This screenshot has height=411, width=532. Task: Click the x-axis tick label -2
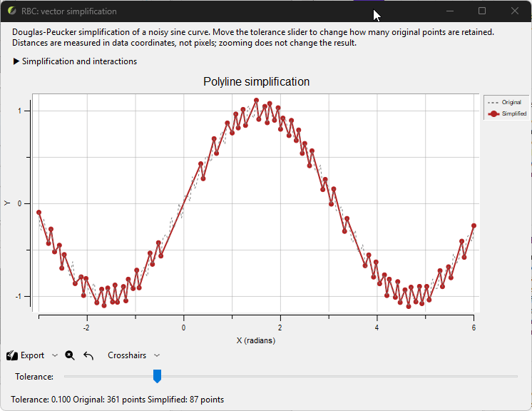[x=86, y=328]
